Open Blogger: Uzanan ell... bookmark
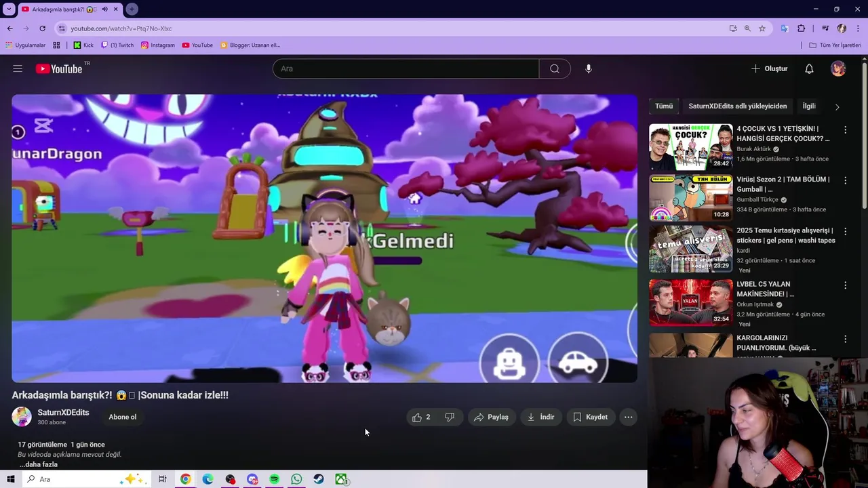Image resolution: width=868 pixels, height=488 pixels. (250, 45)
